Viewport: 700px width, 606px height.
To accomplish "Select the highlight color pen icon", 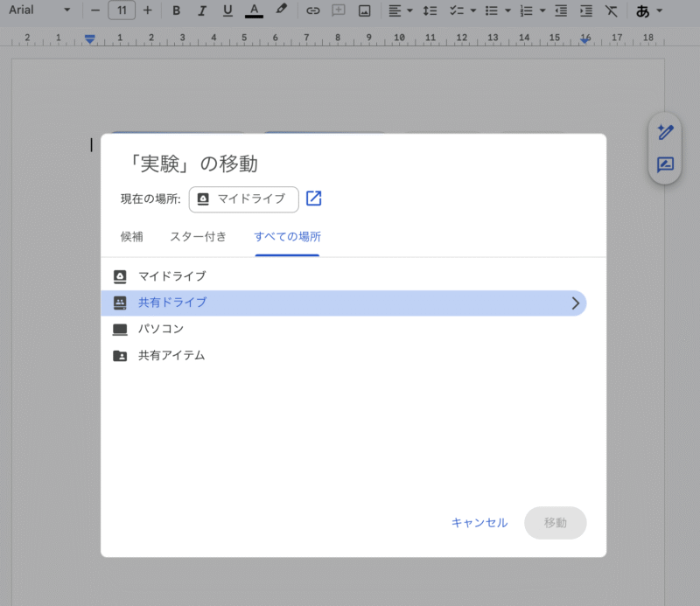I will coord(281,10).
